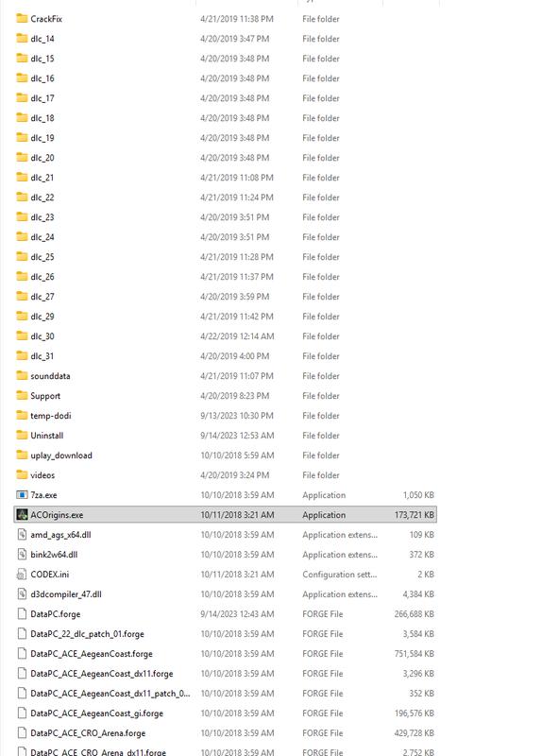Click the dlc_29 folder icon
Viewport: 559px width, 756px height.
[x=22, y=317]
